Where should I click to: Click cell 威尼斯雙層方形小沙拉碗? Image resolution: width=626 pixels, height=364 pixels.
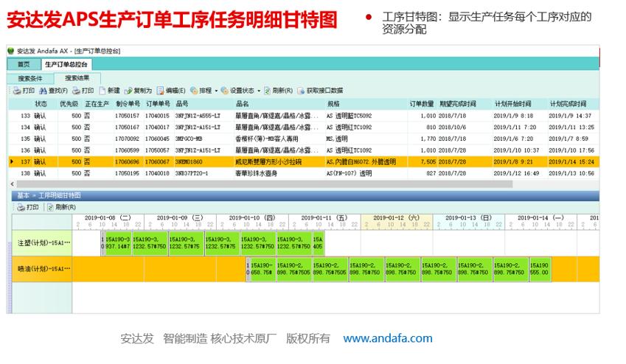click(x=268, y=162)
